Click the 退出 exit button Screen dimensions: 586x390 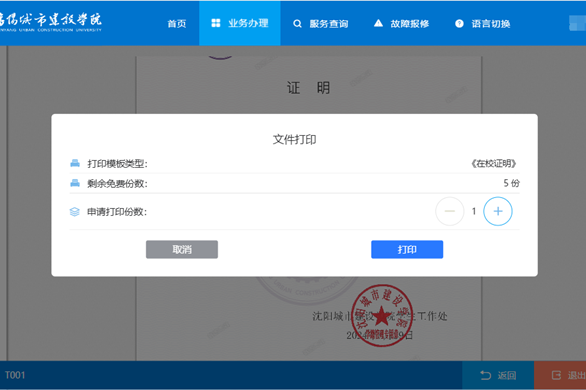(560, 375)
